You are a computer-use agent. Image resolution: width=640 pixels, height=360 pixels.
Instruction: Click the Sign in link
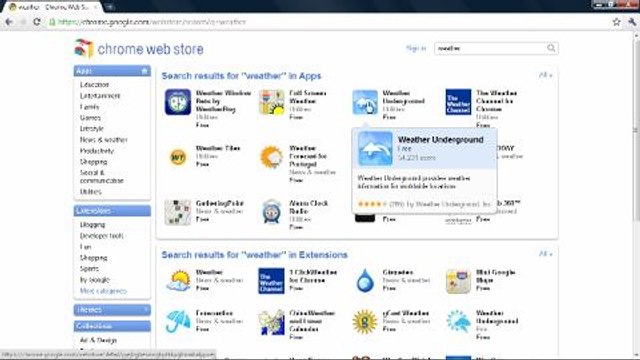[416, 48]
